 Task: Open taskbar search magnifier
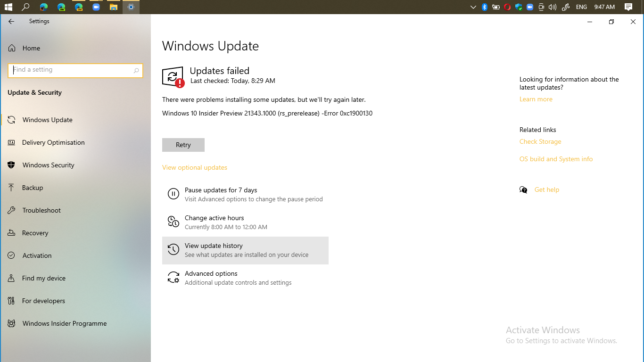tap(26, 7)
